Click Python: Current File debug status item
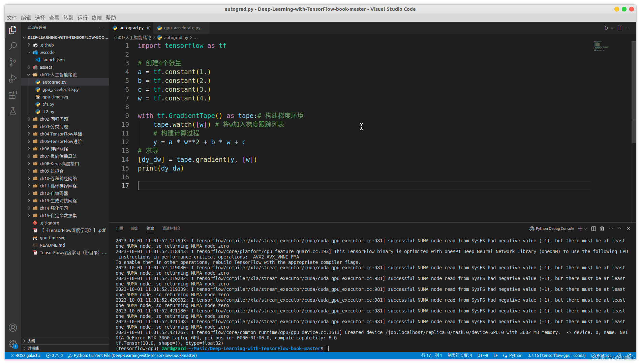 click(x=132, y=356)
